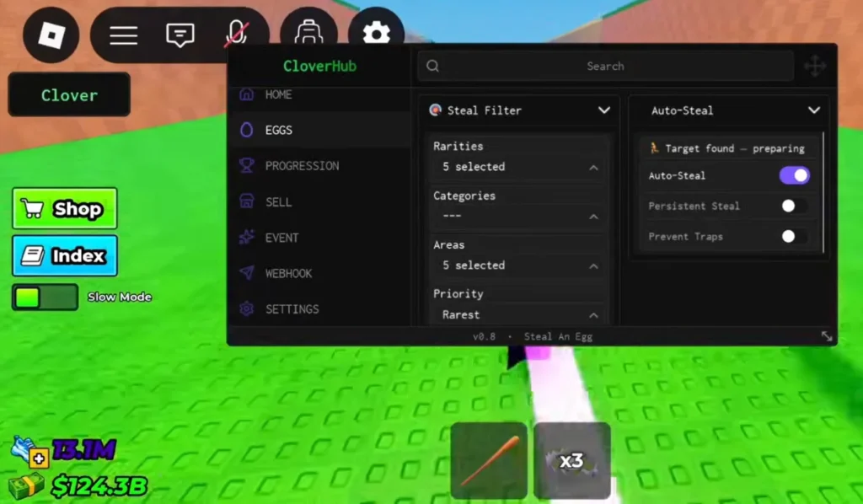
Task: Click the cash stack money icon
Action: (26, 486)
